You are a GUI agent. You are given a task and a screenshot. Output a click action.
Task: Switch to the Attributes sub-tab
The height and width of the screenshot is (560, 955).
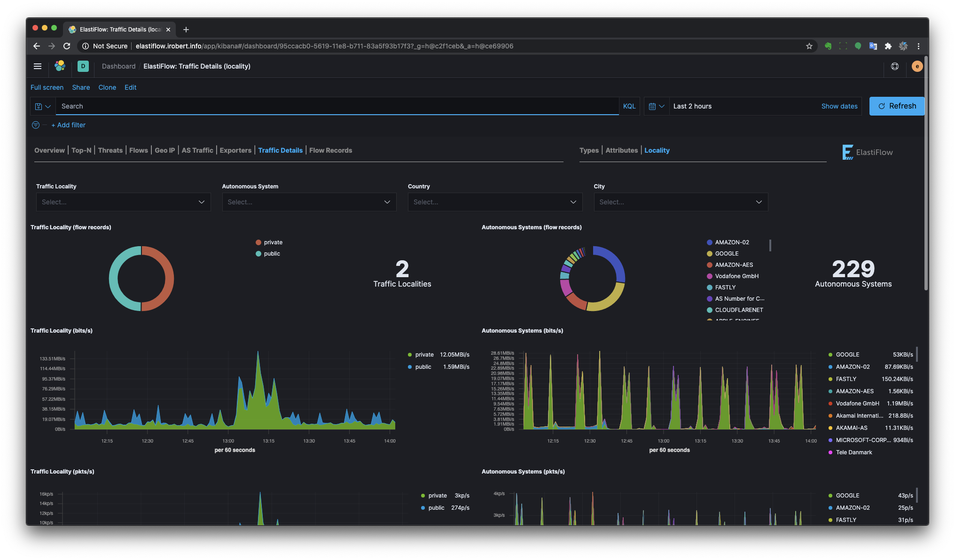621,150
